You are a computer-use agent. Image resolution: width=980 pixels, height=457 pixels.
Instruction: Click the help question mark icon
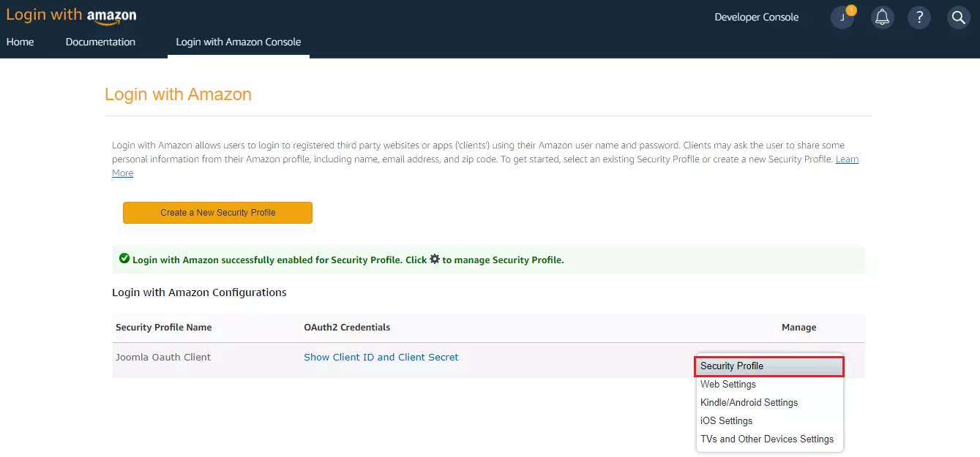(919, 18)
